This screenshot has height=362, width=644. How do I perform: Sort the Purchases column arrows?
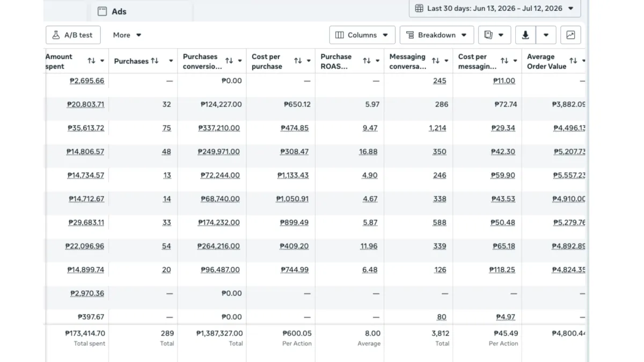click(155, 61)
